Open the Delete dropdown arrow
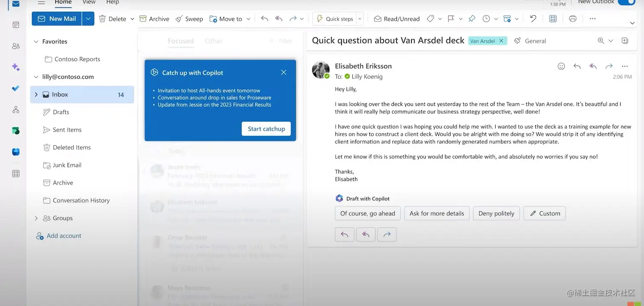Screen dimensions: 644x306 tap(132, 19)
